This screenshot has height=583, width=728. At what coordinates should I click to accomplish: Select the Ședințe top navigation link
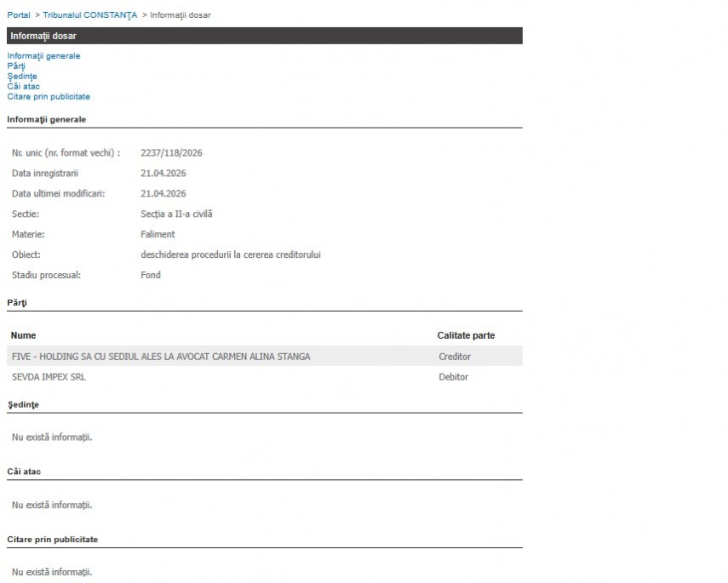22,76
